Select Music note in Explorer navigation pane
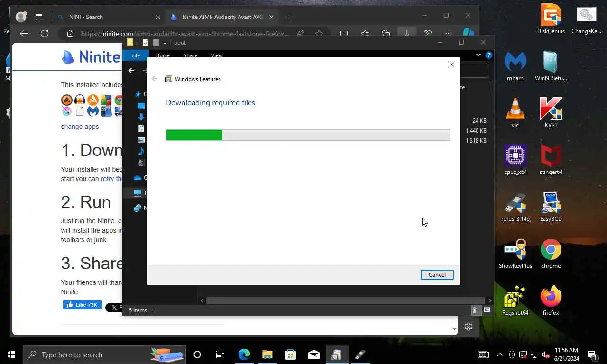Image resolution: width=607 pixels, height=364 pixels. click(141, 151)
